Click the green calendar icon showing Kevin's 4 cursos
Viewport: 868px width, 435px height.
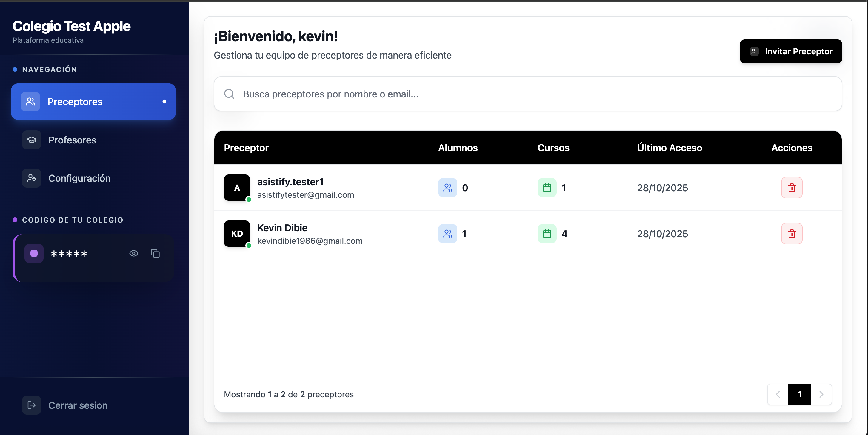(x=547, y=234)
